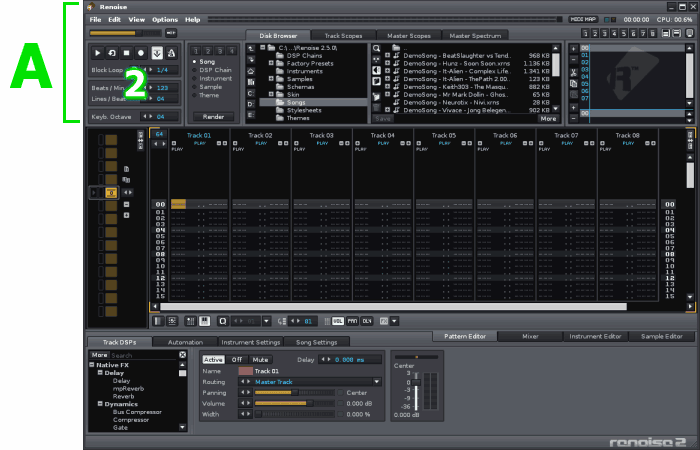Click the Render button

point(213,117)
